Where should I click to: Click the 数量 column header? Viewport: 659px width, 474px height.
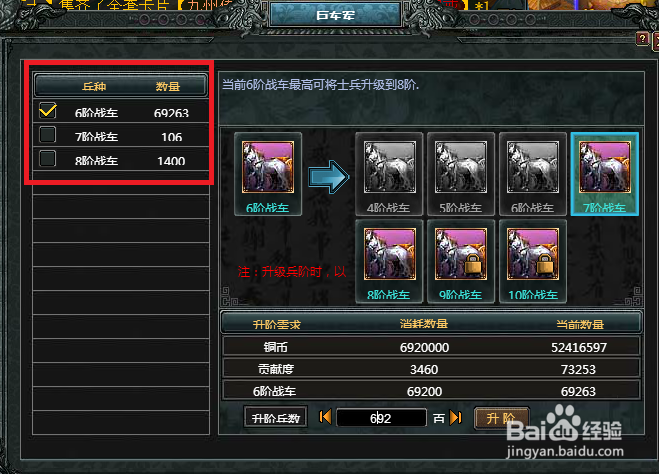pyautogui.click(x=168, y=87)
